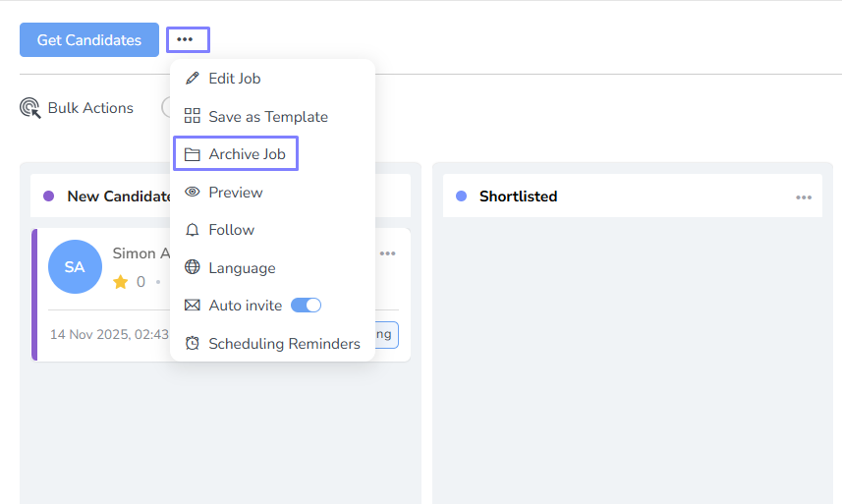Select the Scheduling Reminders menu item
The width and height of the screenshot is (842, 504).
click(x=284, y=343)
